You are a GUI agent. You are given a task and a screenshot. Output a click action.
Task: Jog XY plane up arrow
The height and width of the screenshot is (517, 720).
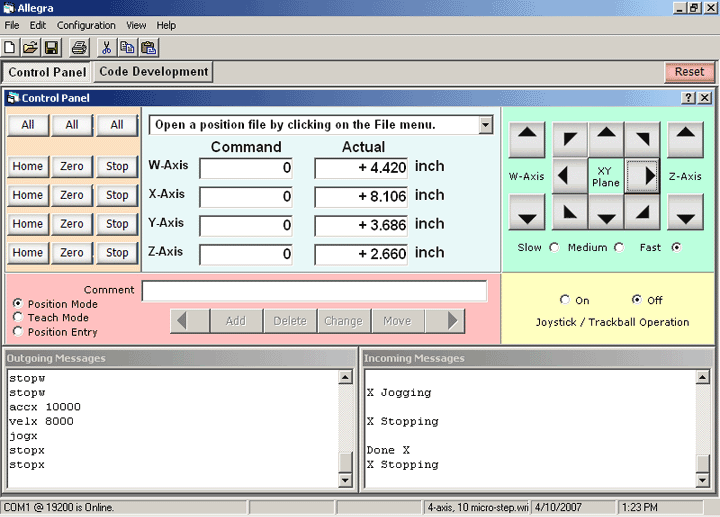point(606,139)
